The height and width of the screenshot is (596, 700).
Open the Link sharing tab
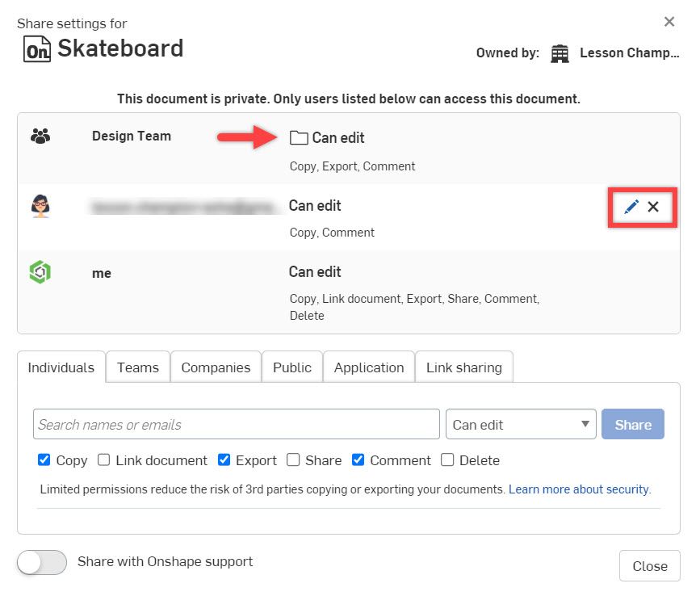464,367
